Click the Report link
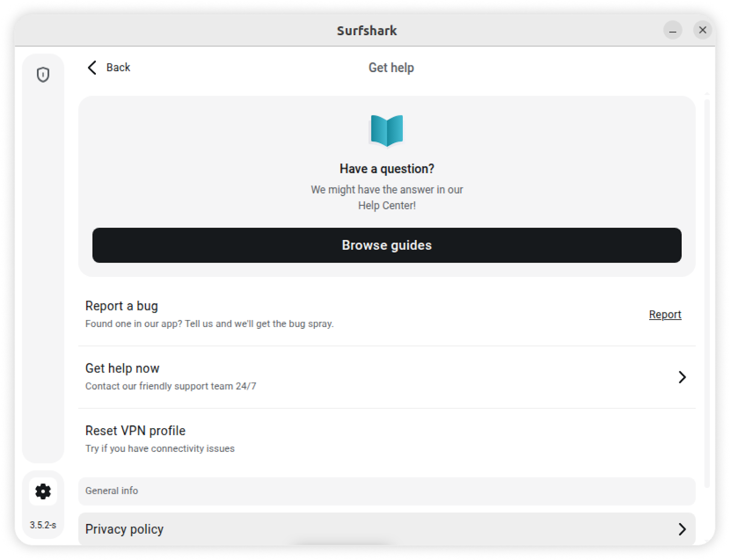 [665, 314]
